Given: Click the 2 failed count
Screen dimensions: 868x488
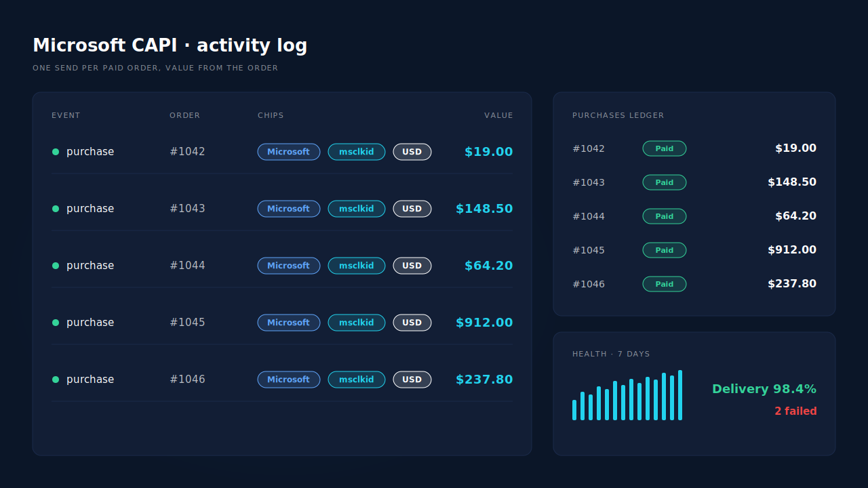Looking at the screenshot, I should click(795, 411).
